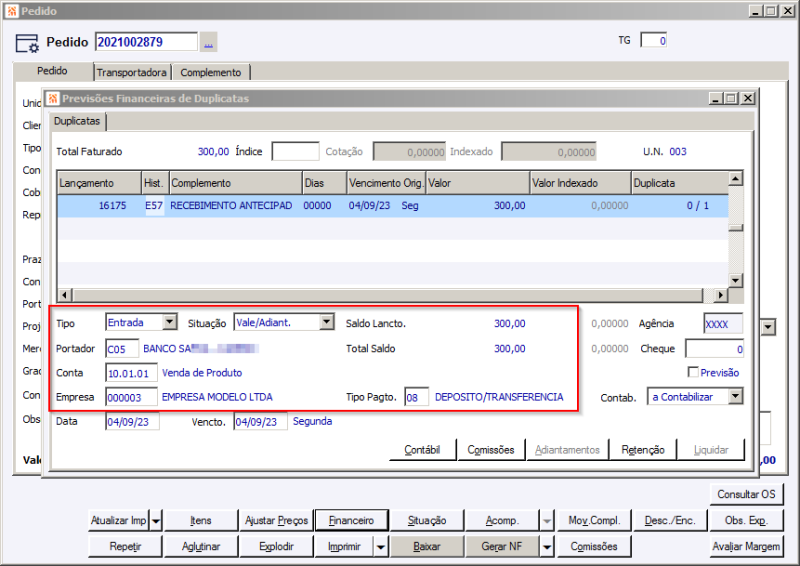Image resolution: width=800 pixels, height=566 pixels.
Task: Click the Pedido document gear icon
Action: click(28, 44)
